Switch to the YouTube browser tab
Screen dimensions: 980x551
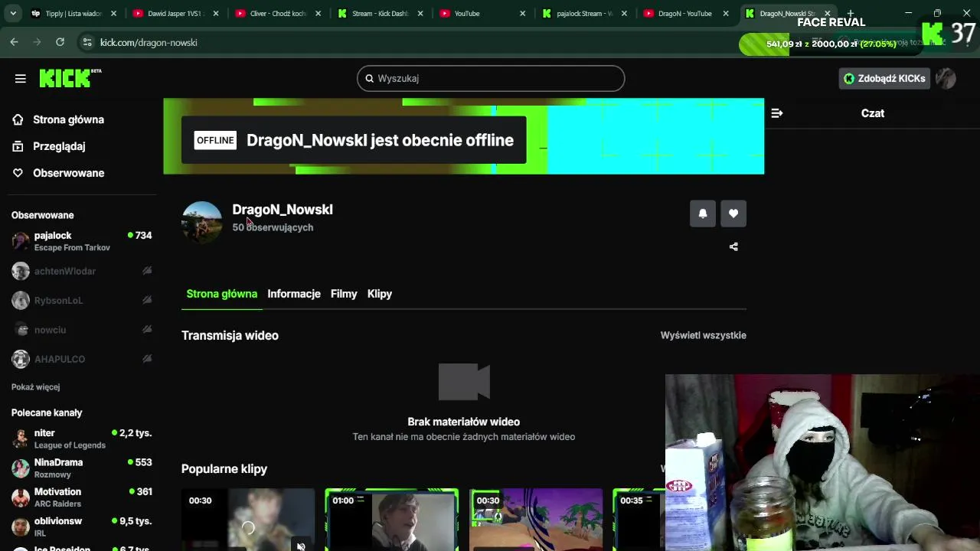point(481,13)
